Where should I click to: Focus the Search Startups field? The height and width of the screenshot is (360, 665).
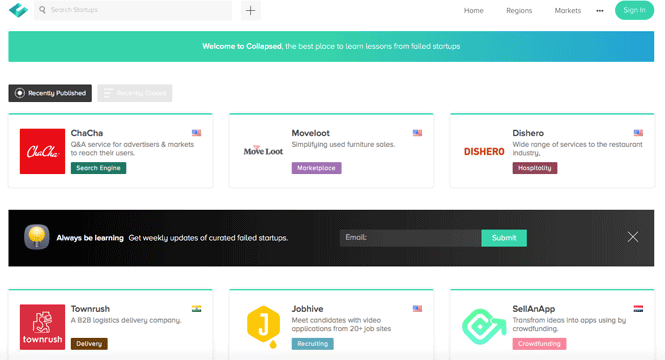click(133, 10)
